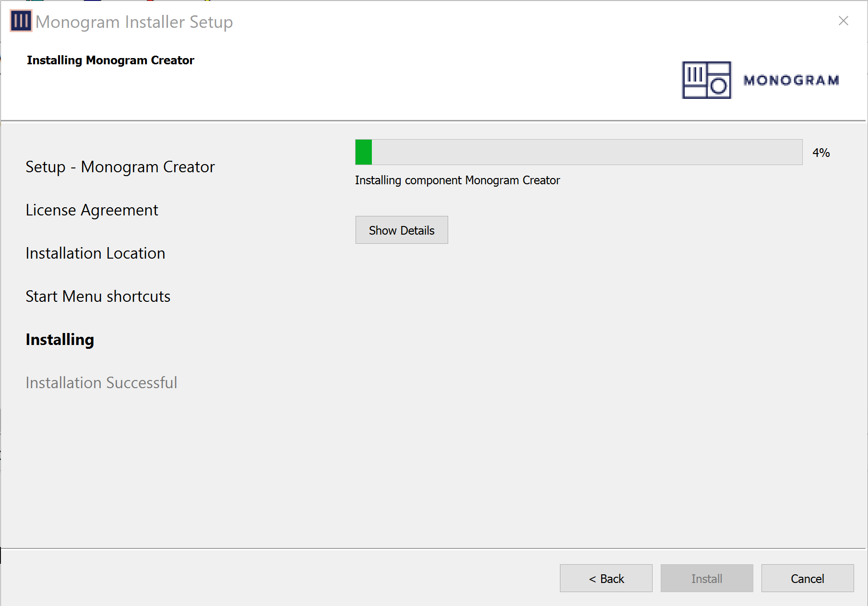Image resolution: width=868 pixels, height=606 pixels.
Task: Click the greyed-out Install button
Action: (706, 578)
